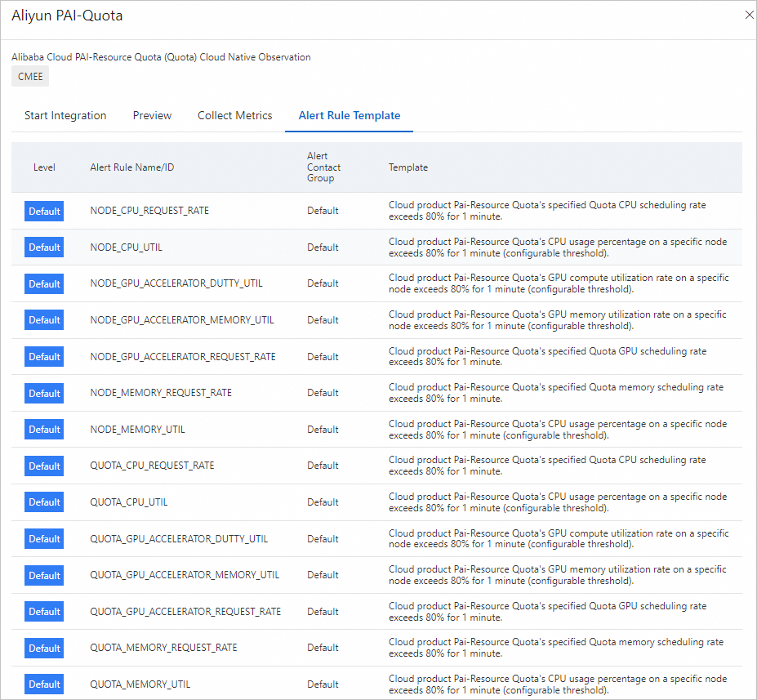Click the Default level badge for NODE_GPU_ACCELERATOR_MEMORY_UTIL

coord(44,320)
